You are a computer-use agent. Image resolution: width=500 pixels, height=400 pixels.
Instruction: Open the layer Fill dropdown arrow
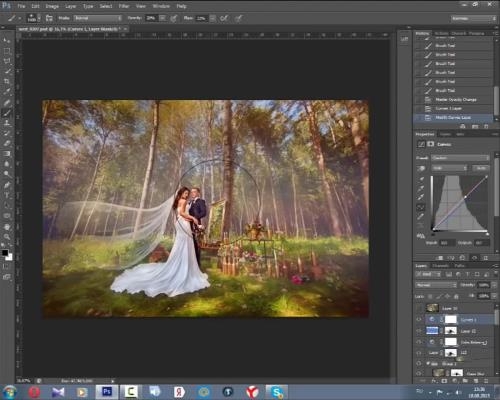(x=493, y=296)
